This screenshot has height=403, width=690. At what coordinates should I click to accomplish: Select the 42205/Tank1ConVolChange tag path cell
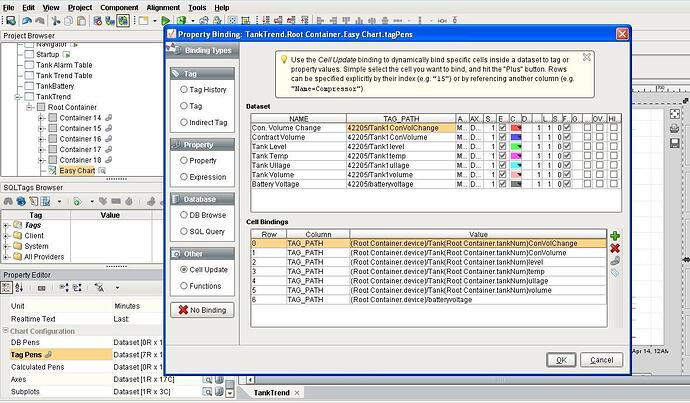click(401, 128)
